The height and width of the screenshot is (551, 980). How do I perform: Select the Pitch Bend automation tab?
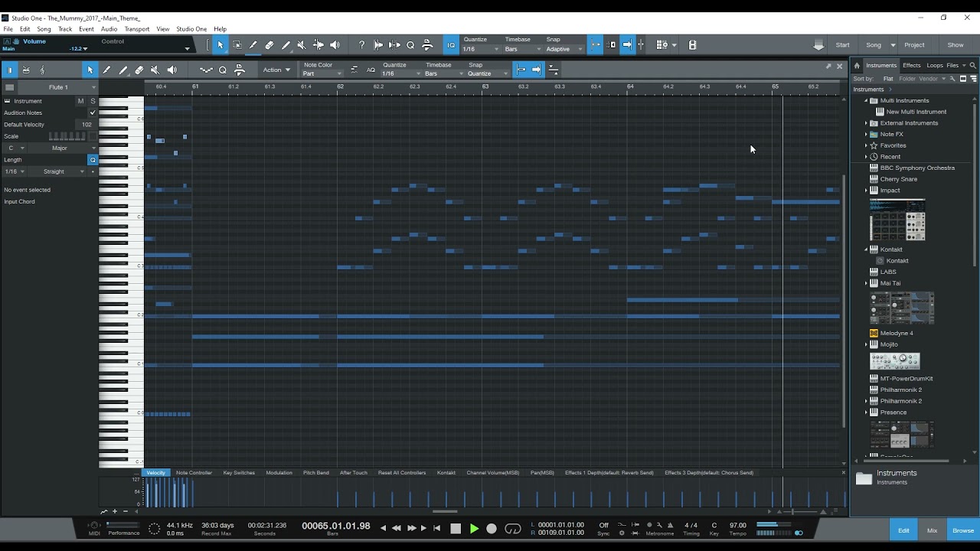tap(316, 473)
